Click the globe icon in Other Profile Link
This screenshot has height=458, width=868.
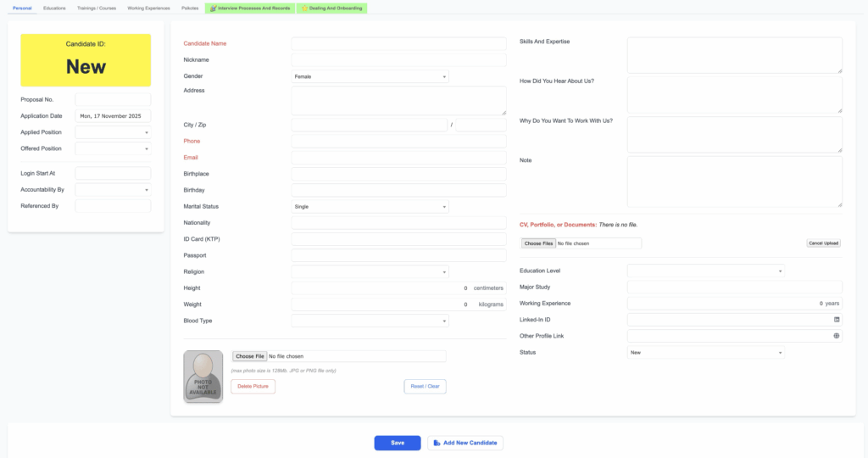[x=837, y=336]
